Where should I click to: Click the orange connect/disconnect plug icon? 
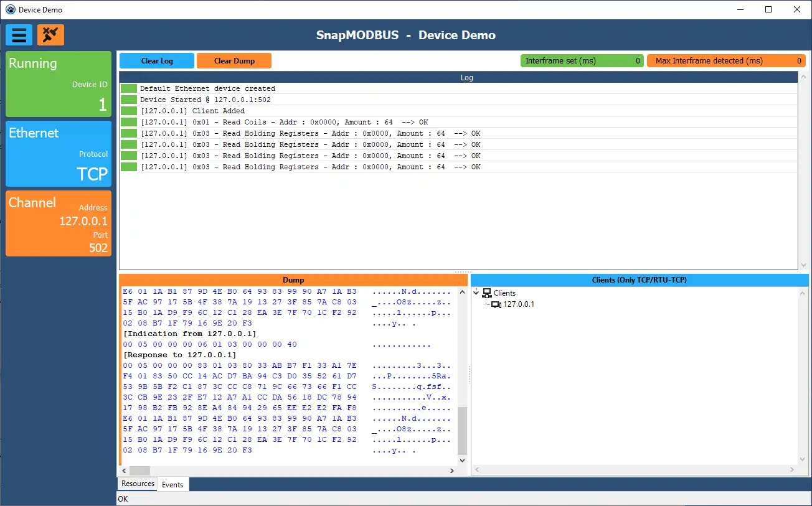50,35
